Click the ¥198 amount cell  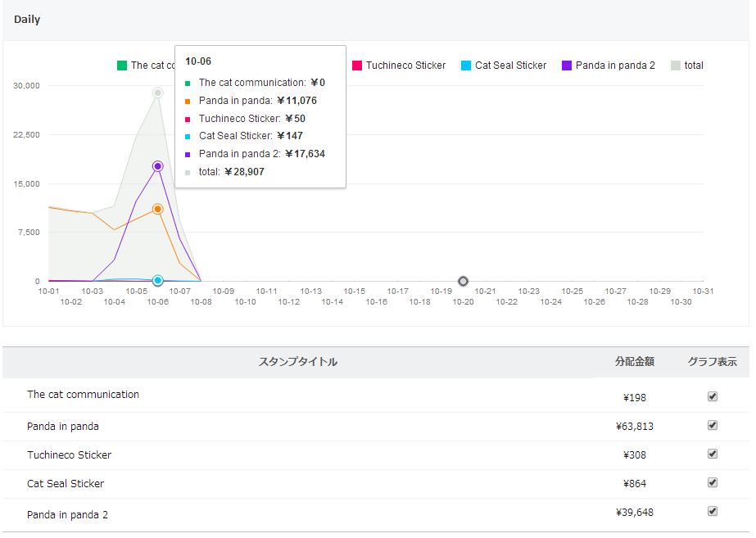[635, 398]
